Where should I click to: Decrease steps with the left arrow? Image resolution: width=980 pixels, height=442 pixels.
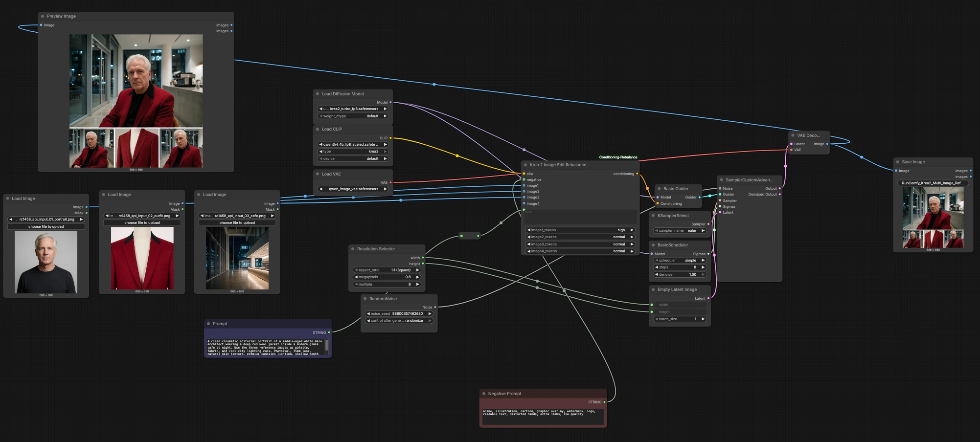[657, 267]
